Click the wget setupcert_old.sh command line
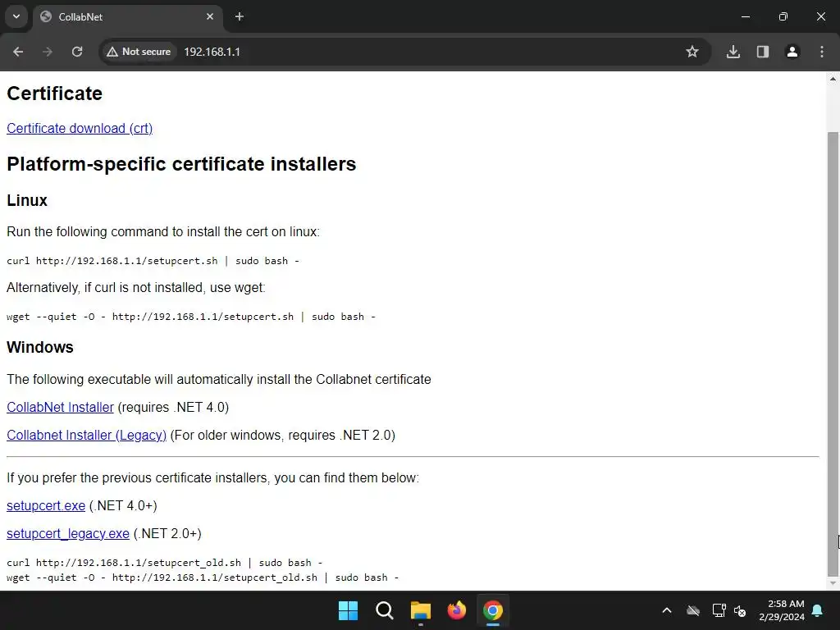Image resolution: width=840 pixels, height=630 pixels. tap(203, 577)
